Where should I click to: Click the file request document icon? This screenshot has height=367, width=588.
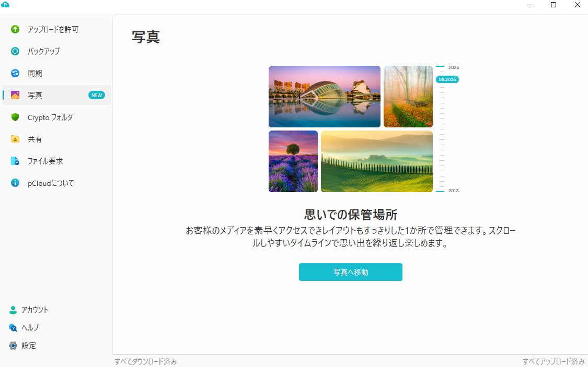pos(15,161)
